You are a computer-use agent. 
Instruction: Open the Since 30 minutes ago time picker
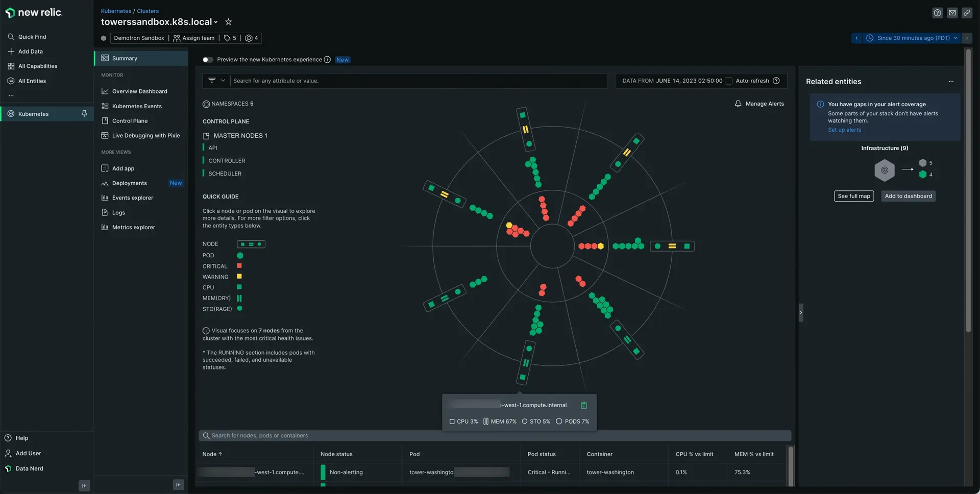click(912, 38)
